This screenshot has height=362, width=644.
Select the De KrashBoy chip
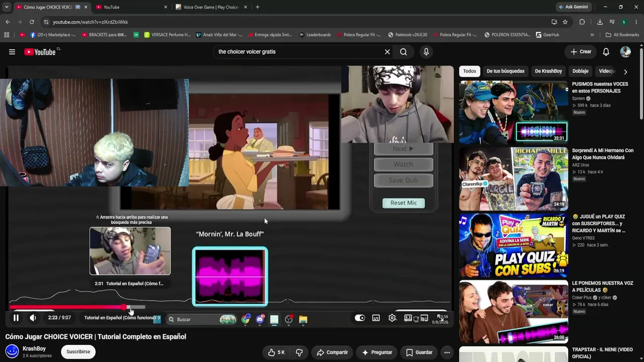pos(548,71)
